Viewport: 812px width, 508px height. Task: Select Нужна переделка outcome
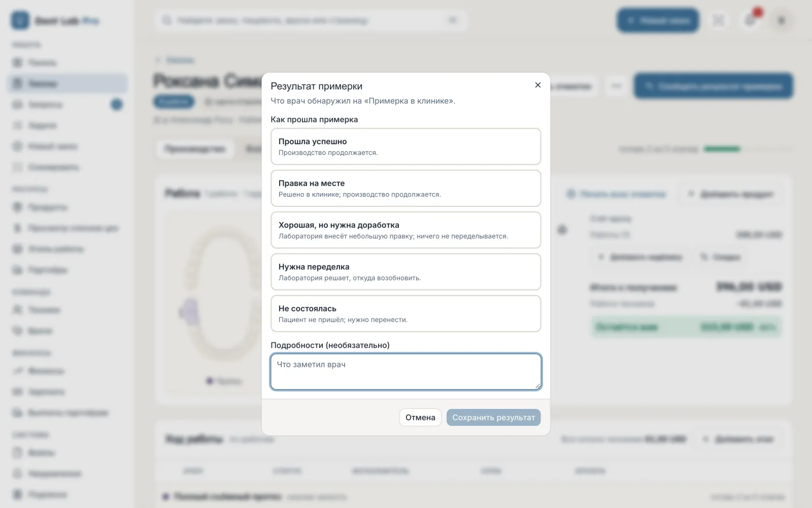406,272
